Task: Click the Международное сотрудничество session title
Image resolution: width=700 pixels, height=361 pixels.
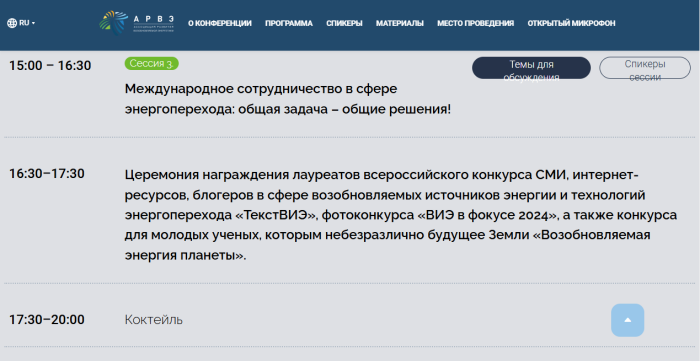Action: coord(288,99)
